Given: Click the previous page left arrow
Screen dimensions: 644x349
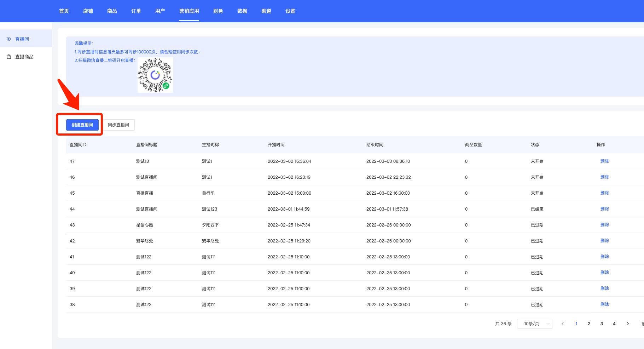Looking at the screenshot, I should [563, 324].
